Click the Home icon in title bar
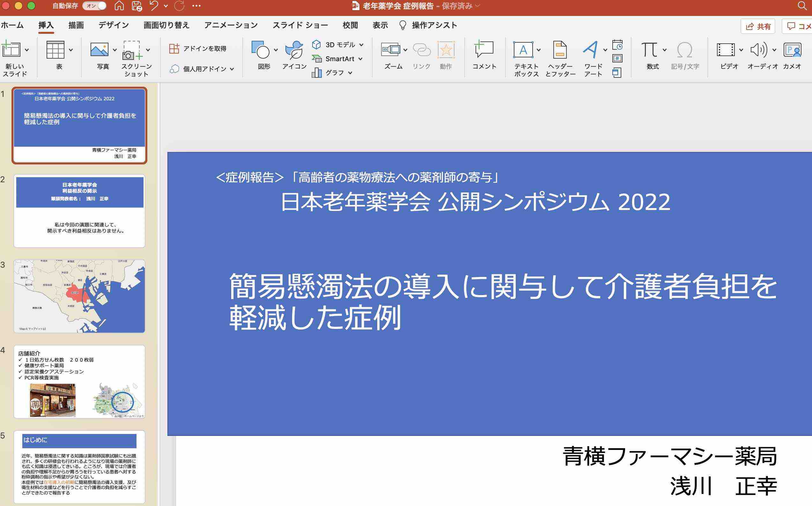The width and height of the screenshot is (812, 506). coord(119,6)
